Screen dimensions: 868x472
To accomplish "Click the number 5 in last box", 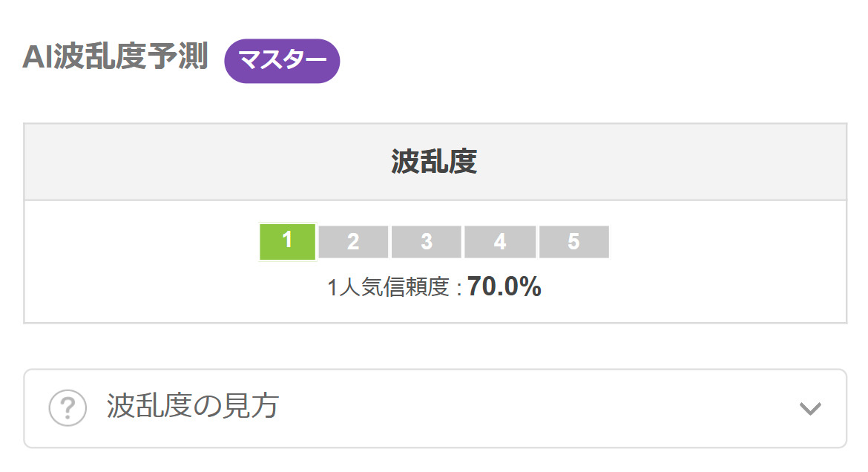I will (x=573, y=241).
